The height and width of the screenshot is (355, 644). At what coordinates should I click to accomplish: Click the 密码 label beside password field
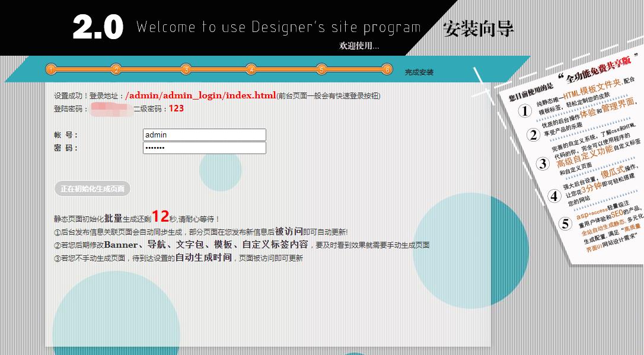[66, 148]
